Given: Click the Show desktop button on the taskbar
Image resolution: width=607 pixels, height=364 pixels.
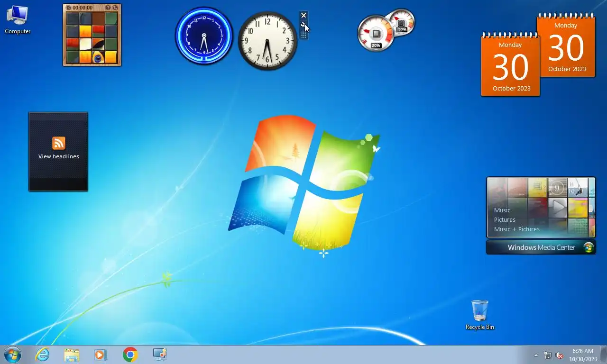Looking at the screenshot, I should click(x=603, y=355).
